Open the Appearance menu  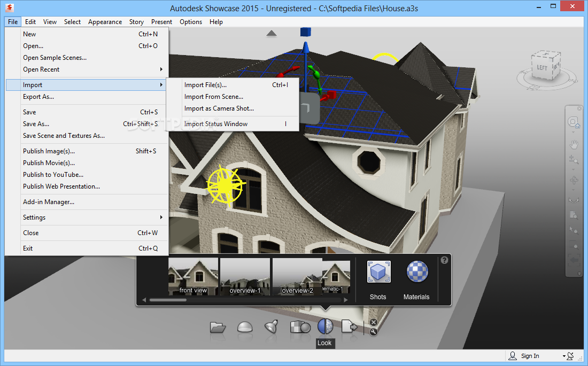(x=105, y=22)
